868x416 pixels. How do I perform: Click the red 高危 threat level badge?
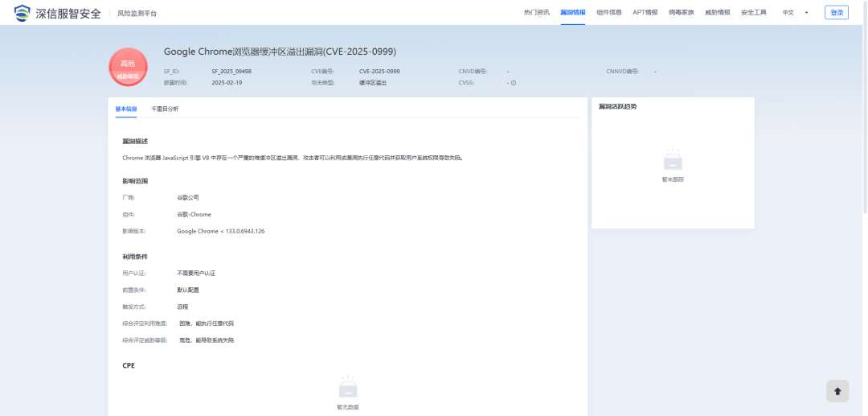[128, 67]
